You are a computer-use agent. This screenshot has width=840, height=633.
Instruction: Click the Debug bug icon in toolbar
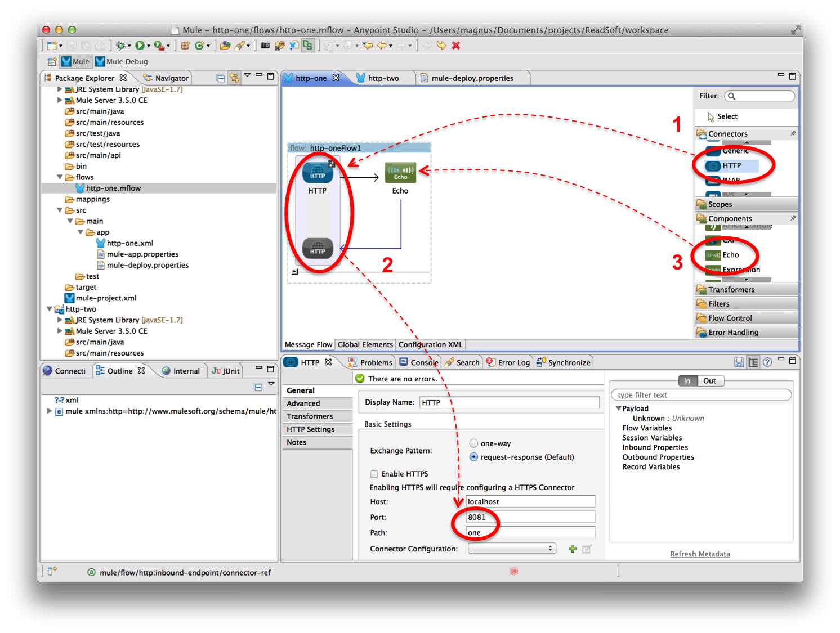point(120,46)
